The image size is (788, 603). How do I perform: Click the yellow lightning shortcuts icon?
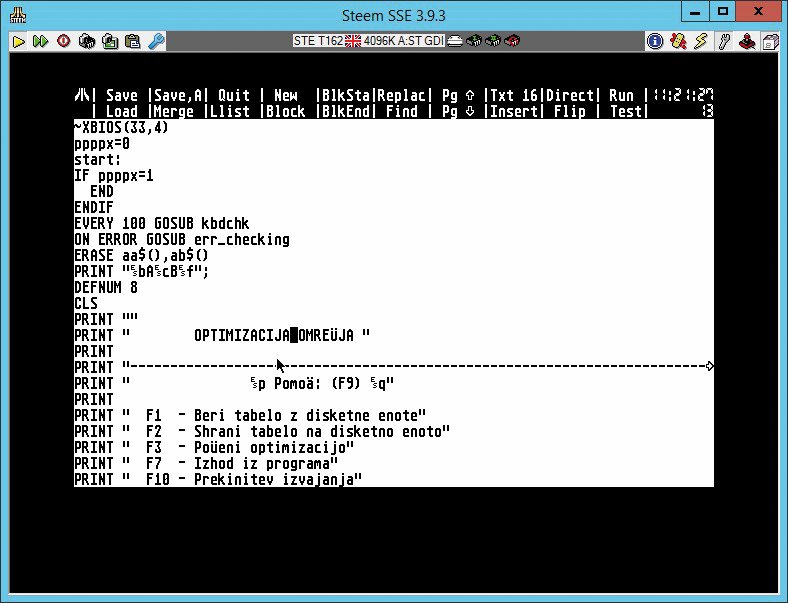pyautogui.click(x=701, y=41)
